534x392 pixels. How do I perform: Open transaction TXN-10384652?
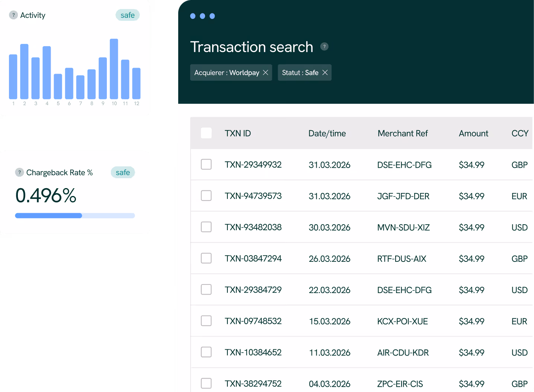(253, 352)
